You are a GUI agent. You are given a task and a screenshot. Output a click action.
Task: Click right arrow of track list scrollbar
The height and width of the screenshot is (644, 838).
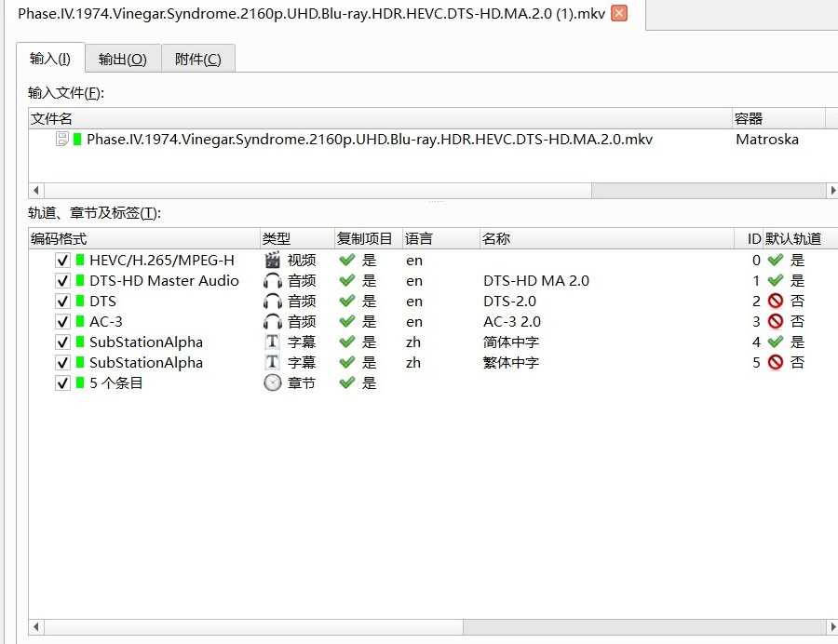pos(832,627)
